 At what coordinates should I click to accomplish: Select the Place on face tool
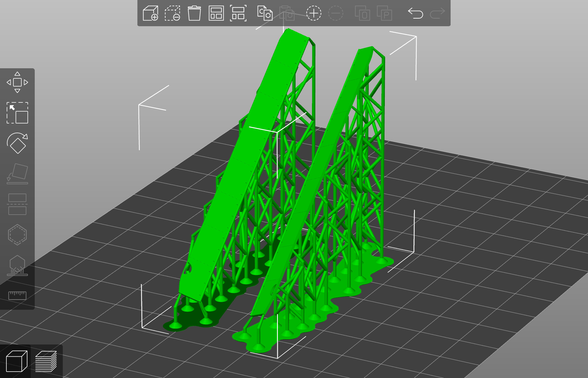click(17, 174)
